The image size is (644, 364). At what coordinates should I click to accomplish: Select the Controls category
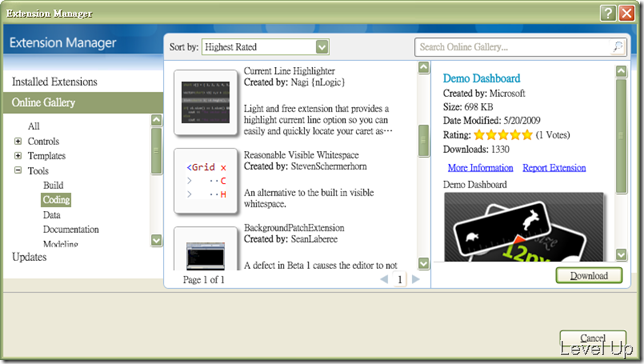pos(44,141)
